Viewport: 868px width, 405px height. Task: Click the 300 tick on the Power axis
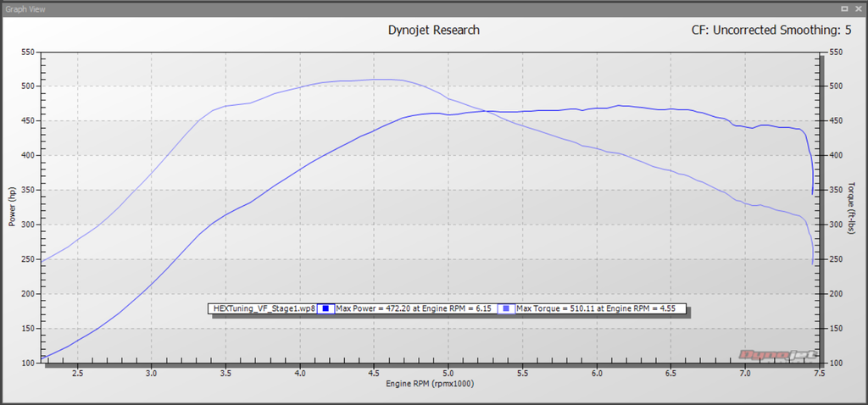point(27,225)
